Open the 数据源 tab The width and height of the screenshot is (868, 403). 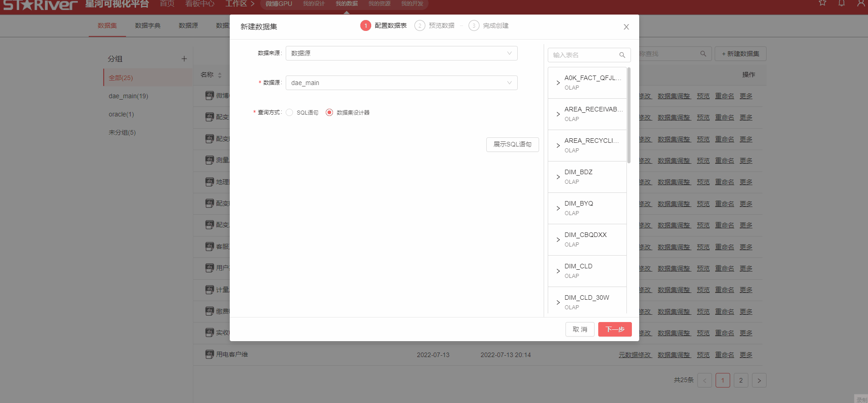pos(188,25)
